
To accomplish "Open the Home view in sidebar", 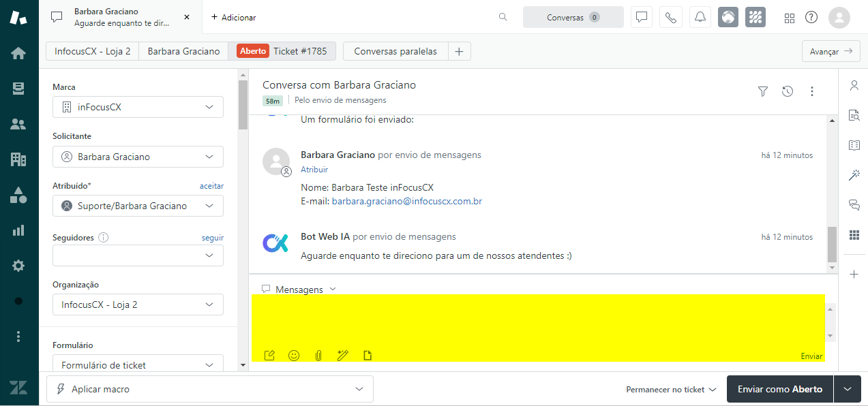I will coord(18,53).
